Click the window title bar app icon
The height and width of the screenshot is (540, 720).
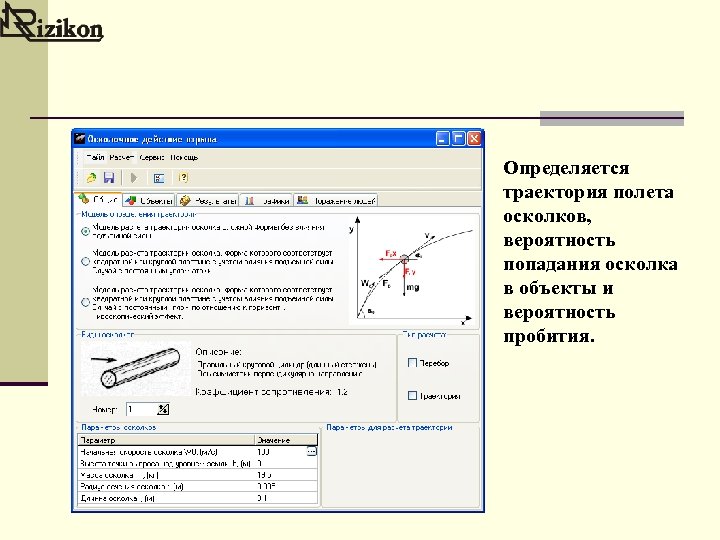point(80,139)
